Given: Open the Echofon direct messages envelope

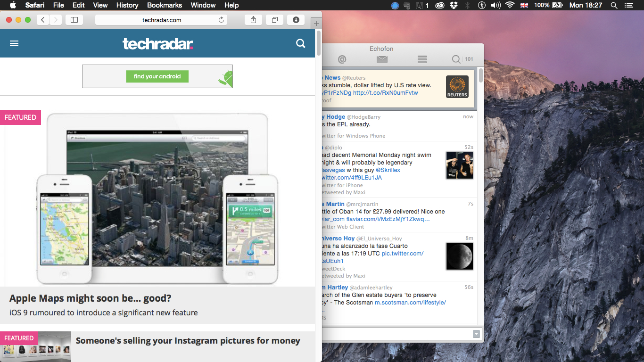Looking at the screenshot, I should tap(382, 59).
